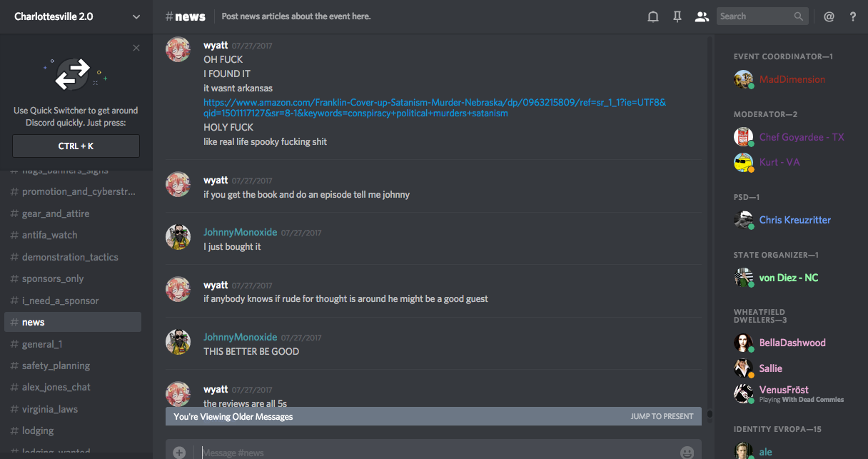Viewport: 868px width, 459px height.
Task: Open notification settings bell icon
Action: [x=652, y=16]
